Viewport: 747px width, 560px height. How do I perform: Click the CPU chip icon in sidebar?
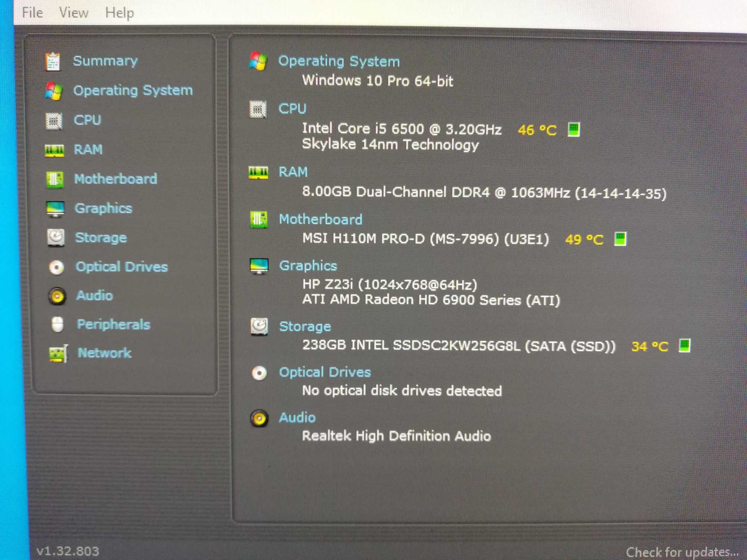[x=54, y=121]
